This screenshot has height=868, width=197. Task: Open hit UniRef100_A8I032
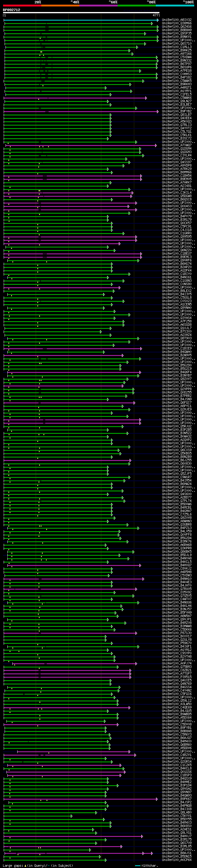(177, 20)
